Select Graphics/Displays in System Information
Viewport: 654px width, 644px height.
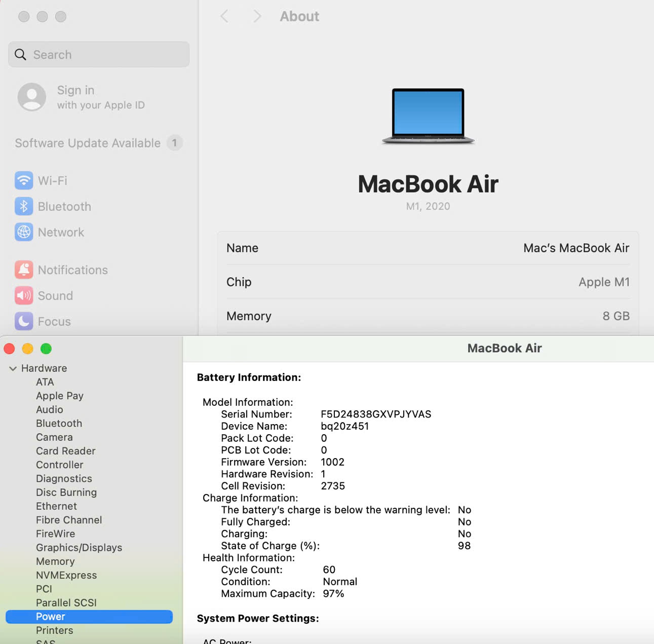pyautogui.click(x=79, y=548)
